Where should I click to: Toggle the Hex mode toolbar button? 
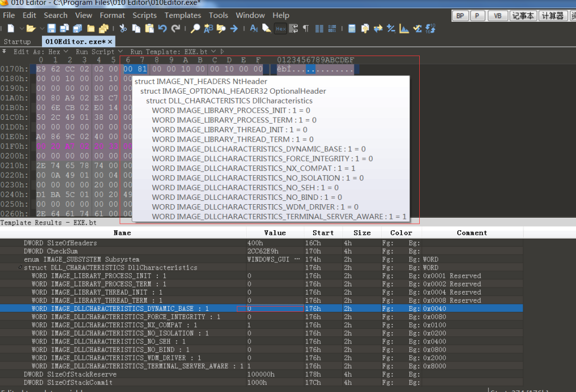tap(280, 28)
